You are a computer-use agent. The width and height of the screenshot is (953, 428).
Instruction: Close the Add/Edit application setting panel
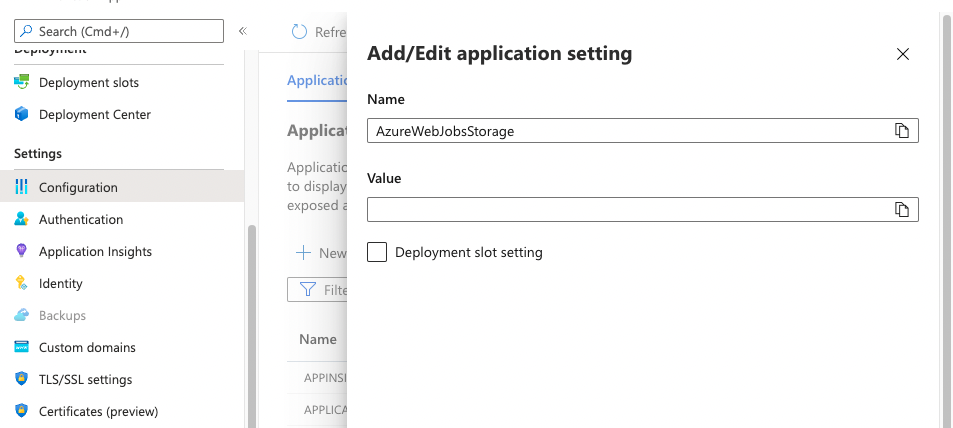[903, 54]
